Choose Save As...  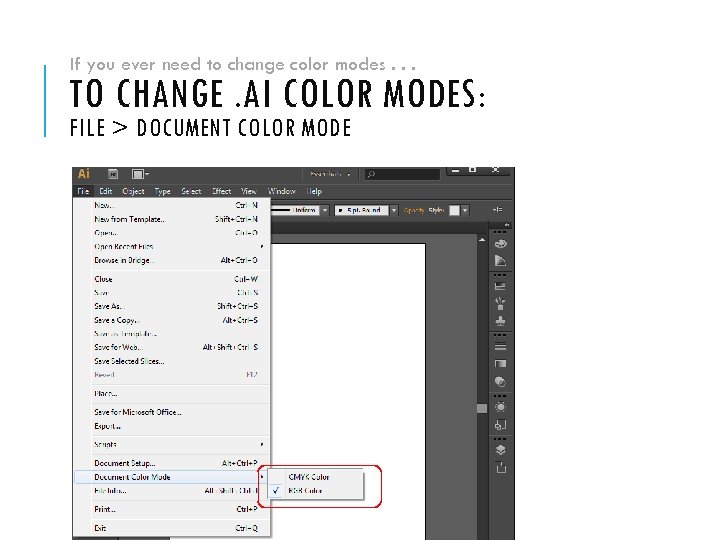click(x=172, y=306)
